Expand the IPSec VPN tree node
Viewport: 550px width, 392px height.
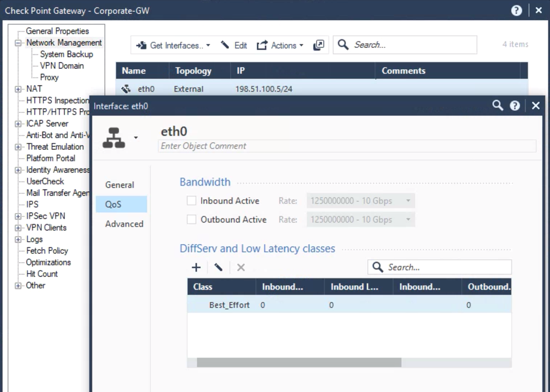tap(18, 216)
